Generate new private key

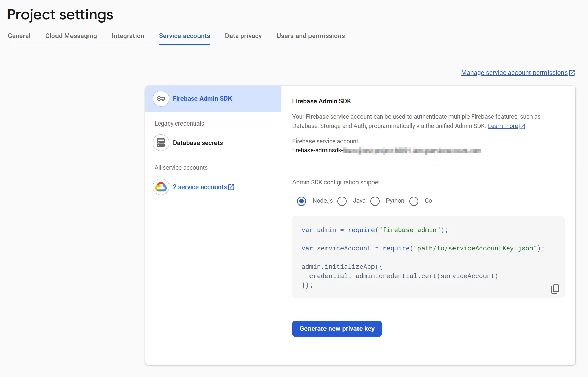[337, 329]
